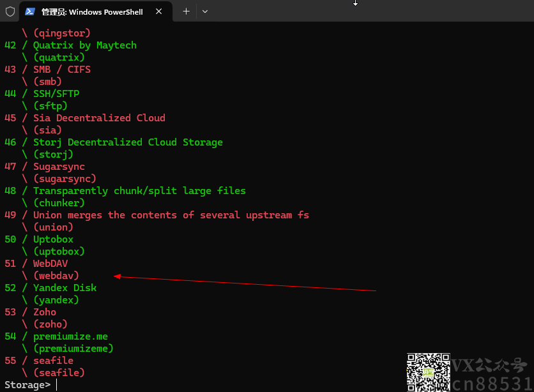Select the Windows PowerShell administrator tab
The height and width of the screenshot is (392, 534).
click(x=95, y=11)
